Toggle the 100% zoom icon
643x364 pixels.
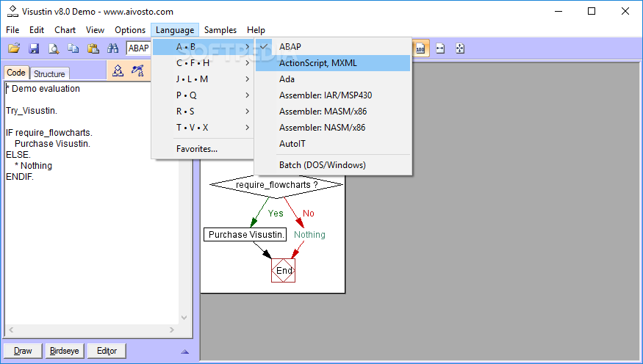point(420,48)
